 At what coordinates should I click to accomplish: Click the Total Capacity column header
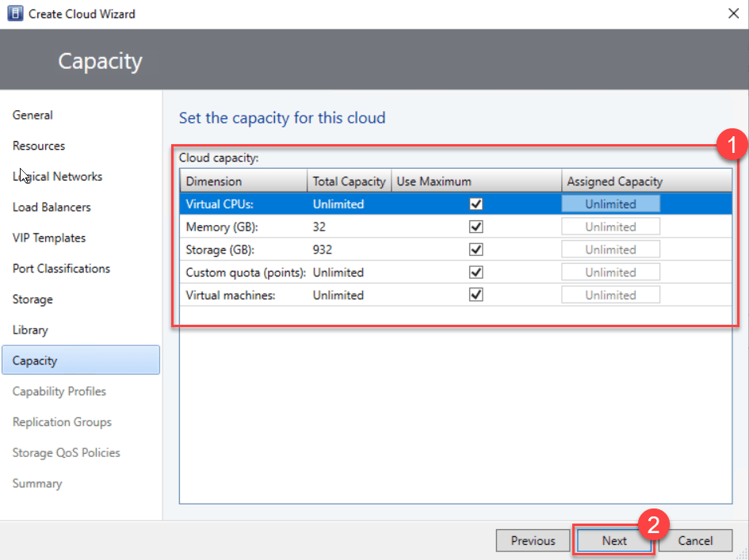click(x=349, y=181)
